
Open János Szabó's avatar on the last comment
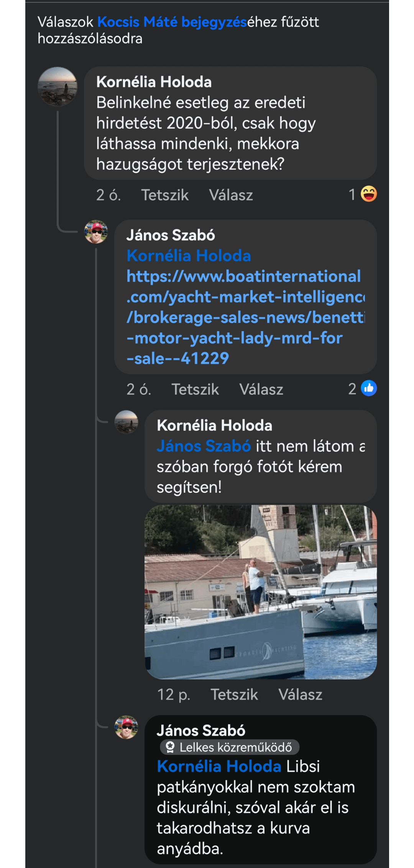[x=127, y=727]
